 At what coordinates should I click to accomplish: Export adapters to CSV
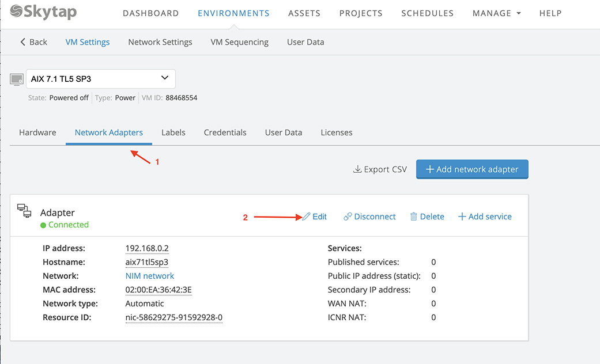pos(380,169)
